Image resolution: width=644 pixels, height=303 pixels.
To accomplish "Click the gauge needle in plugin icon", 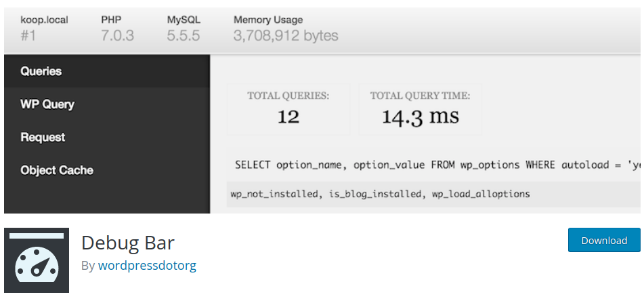I will [41, 266].
